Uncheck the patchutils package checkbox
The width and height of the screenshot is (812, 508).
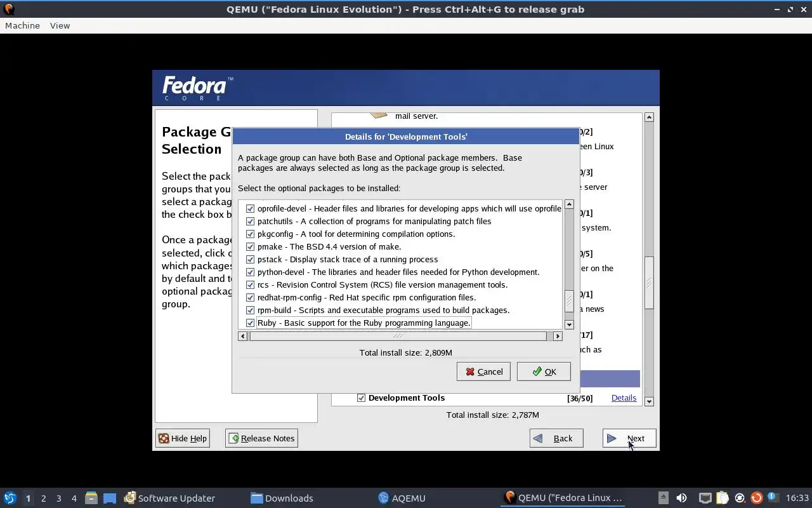pyautogui.click(x=250, y=221)
